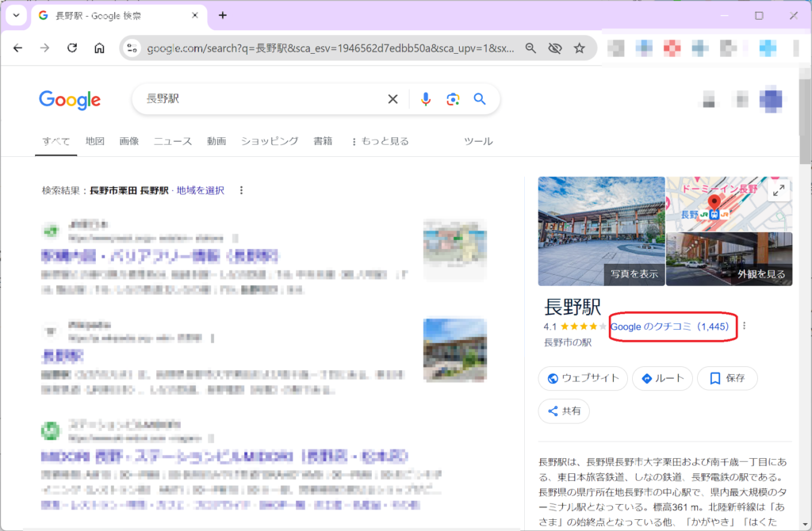The image size is (812, 531).
Task: Visit the station ウェブサイト
Action: click(x=583, y=378)
